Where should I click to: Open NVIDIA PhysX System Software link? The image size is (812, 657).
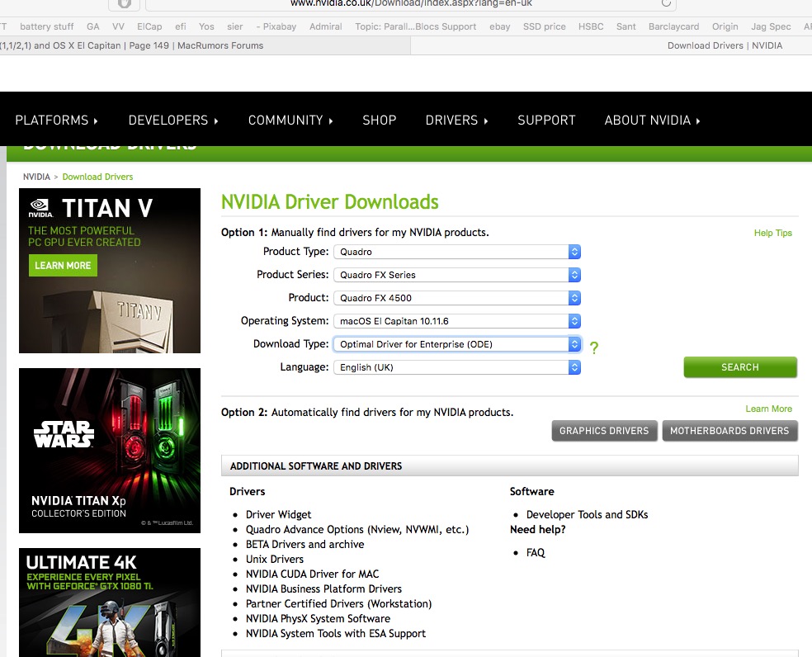pyautogui.click(x=318, y=619)
